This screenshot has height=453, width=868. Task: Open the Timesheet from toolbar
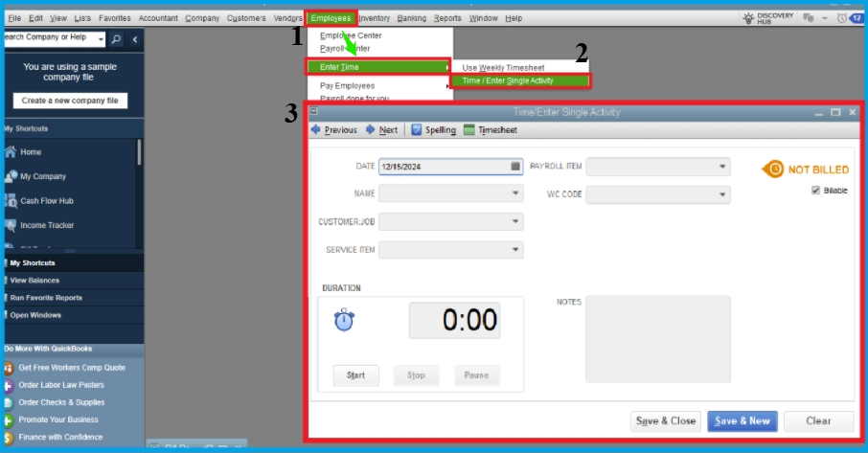pyautogui.click(x=491, y=130)
